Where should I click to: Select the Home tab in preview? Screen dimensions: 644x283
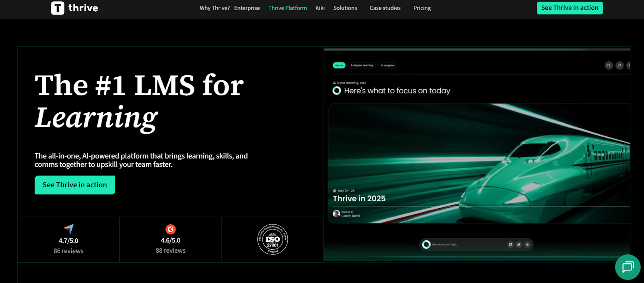point(339,65)
